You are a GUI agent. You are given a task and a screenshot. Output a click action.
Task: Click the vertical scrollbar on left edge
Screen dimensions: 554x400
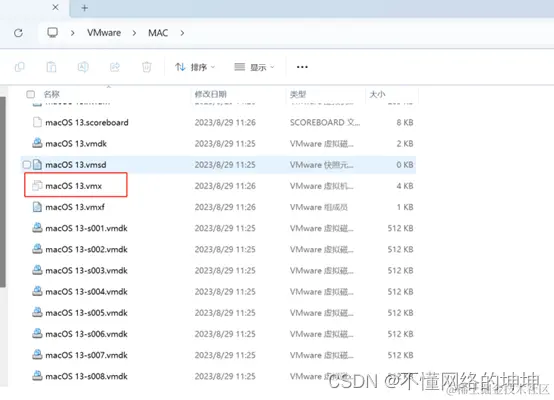click(2, 193)
